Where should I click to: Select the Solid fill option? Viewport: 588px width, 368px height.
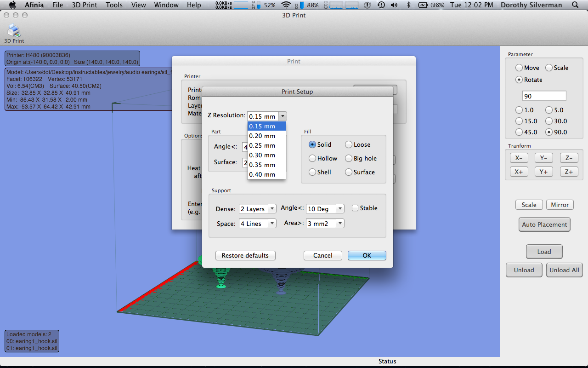(312, 144)
